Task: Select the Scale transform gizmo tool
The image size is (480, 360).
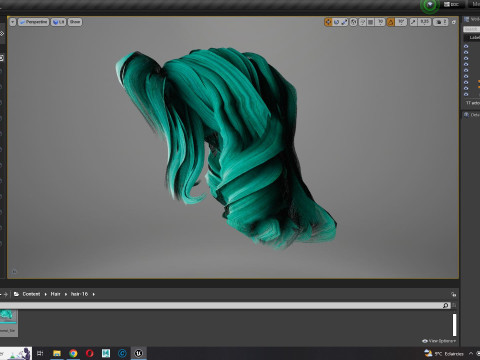Action: coord(344,22)
